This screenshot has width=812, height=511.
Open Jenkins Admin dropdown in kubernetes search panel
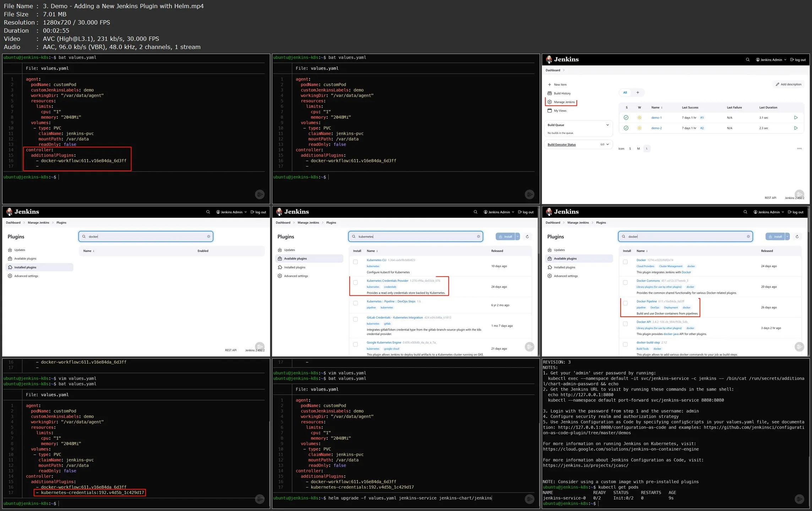(498, 212)
